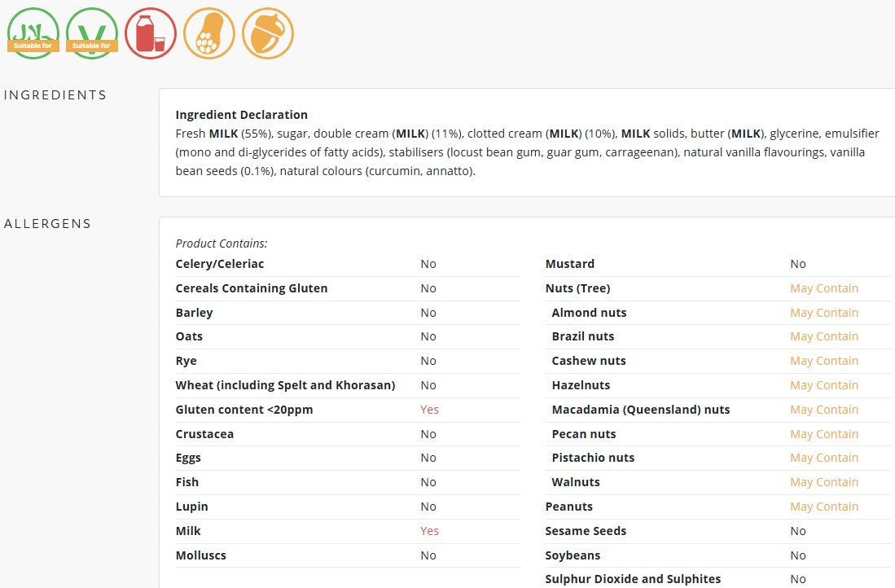Click the Sulphur Dioxide and Sulphites label
This screenshot has height=588, width=895.
coord(633,579)
